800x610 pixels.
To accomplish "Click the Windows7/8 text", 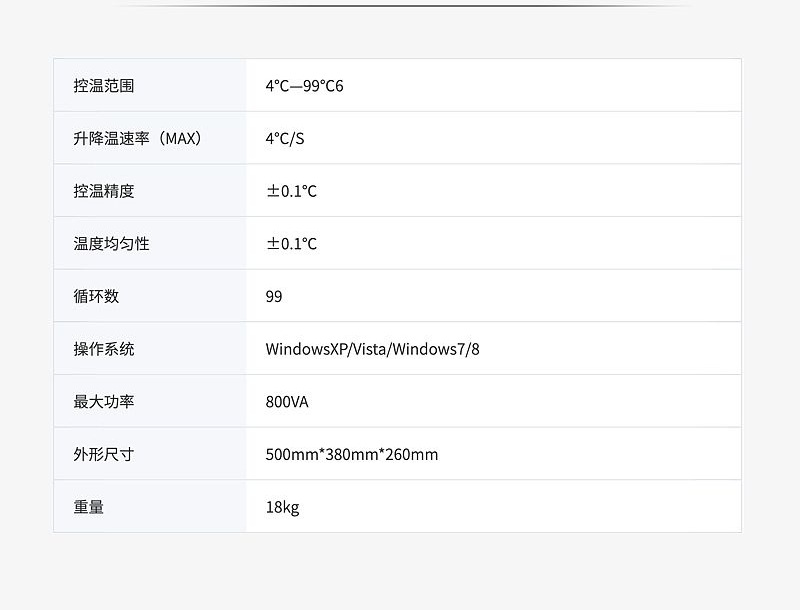I will pyautogui.click(x=437, y=349).
